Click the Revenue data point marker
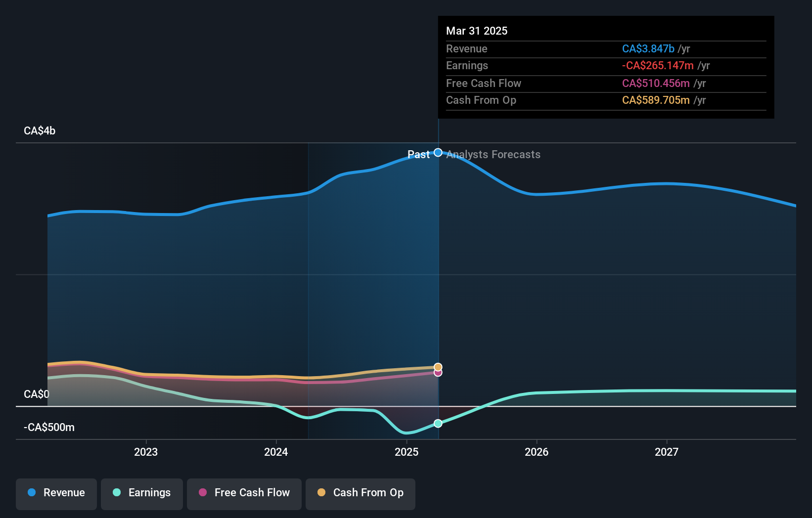The height and width of the screenshot is (518, 812). point(438,152)
